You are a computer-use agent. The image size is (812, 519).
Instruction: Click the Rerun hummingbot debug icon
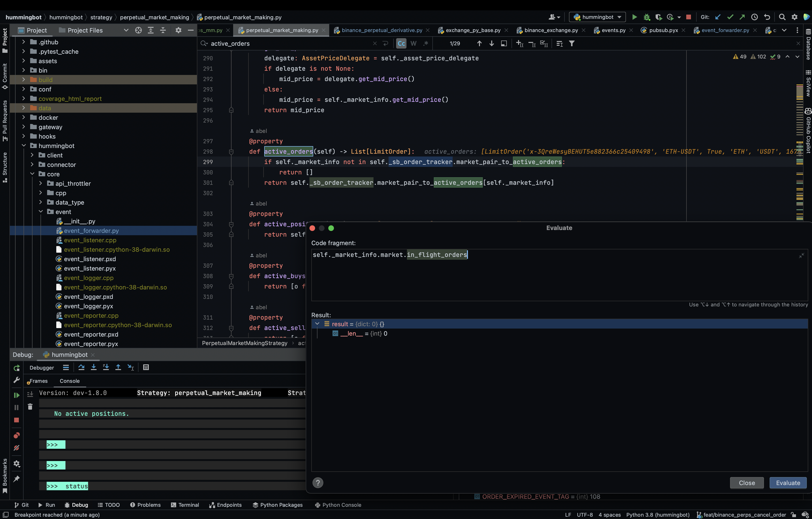click(x=16, y=368)
